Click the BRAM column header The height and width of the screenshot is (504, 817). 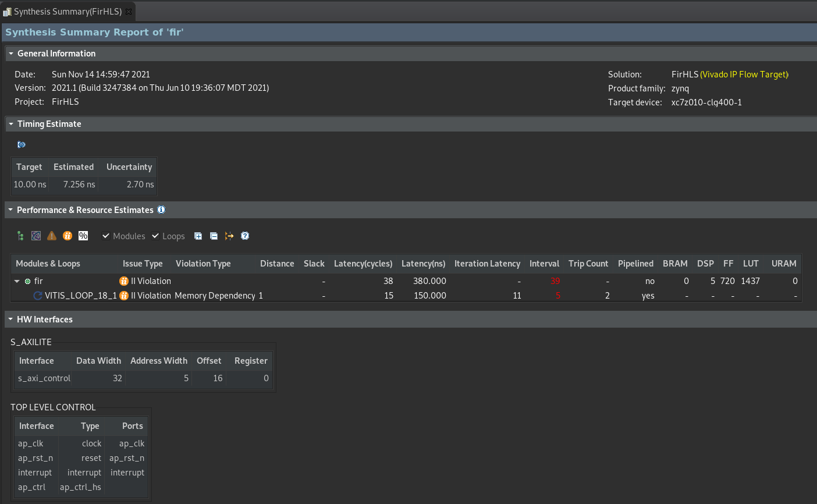point(675,264)
